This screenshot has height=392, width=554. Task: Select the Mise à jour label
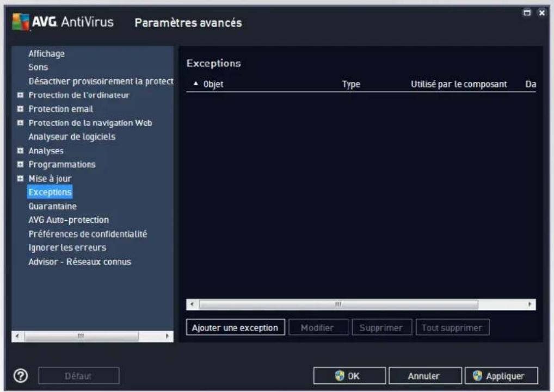pyautogui.click(x=50, y=178)
